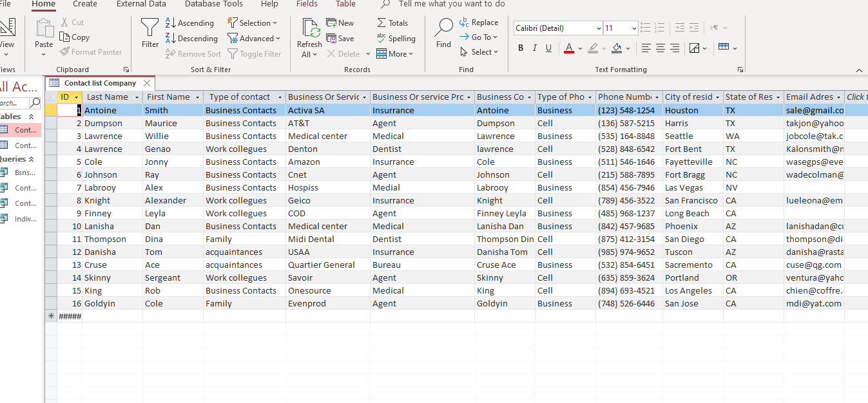Click the Paste clipboard icon
Image resolution: width=868 pixels, height=403 pixels.
click(x=44, y=28)
